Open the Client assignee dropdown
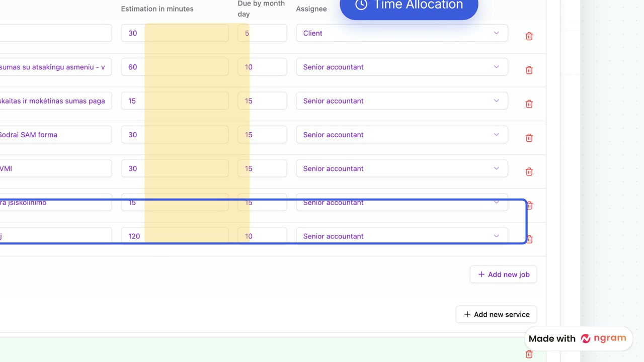The width and height of the screenshot is (644, 362). click(x=402, y=33)
